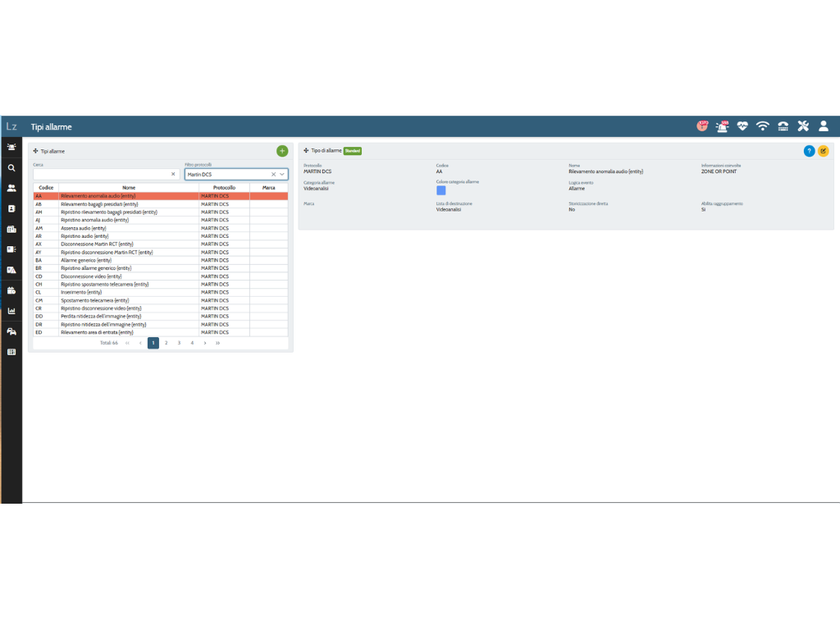Expand the Filtro protocolli dropdown arrow

(282, 174)
